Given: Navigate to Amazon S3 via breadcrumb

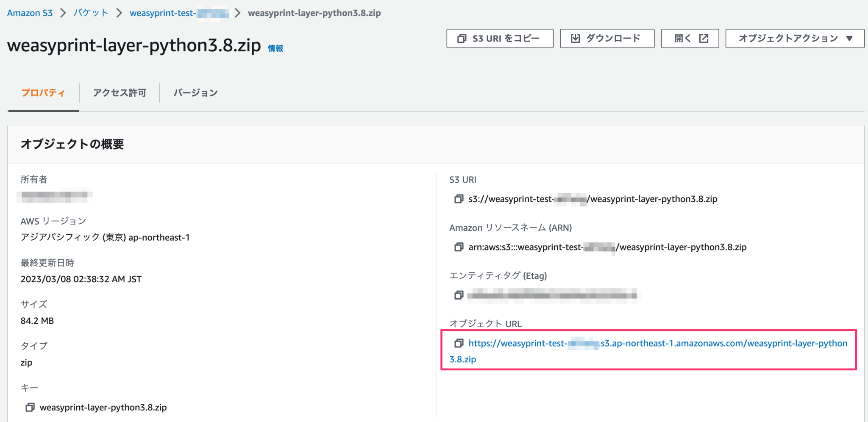Looking at the screenshot, I should point(30,13).
